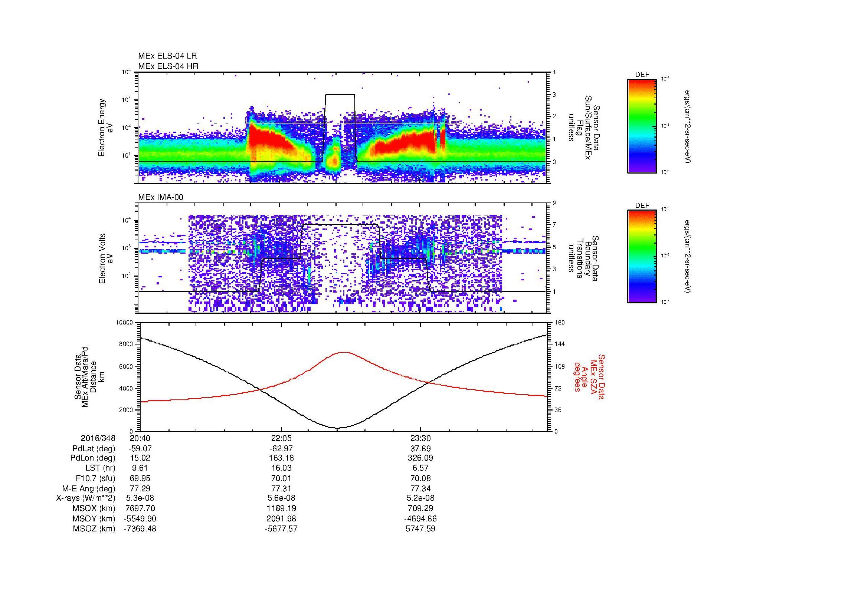
Task: Click the SZA axis tick '180'
Action: click(x=560, y=323)
